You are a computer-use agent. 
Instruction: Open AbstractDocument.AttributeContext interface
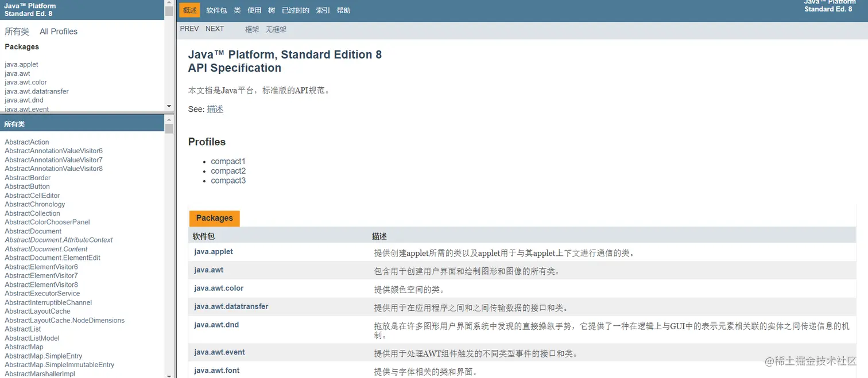(x=59, y=240)
